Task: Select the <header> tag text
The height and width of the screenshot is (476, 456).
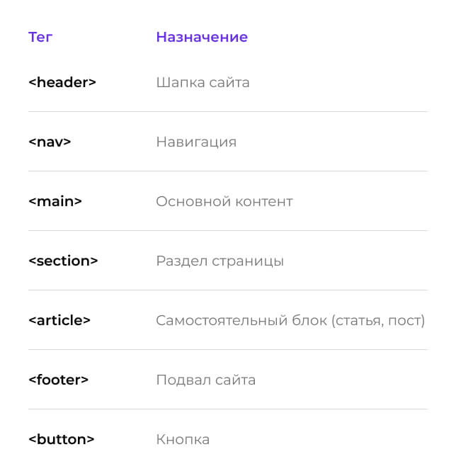Action: 62,82
